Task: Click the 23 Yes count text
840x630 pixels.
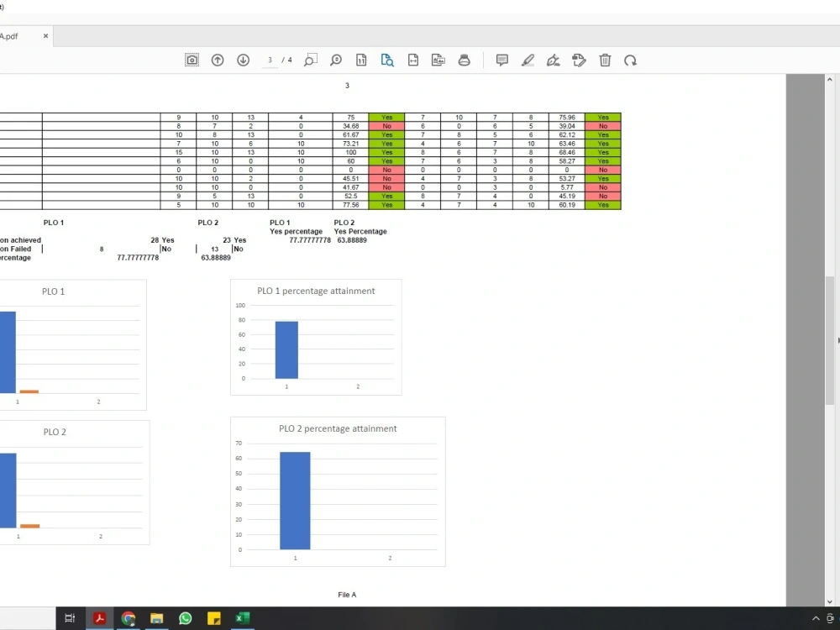Action: (x=234, y=240)
